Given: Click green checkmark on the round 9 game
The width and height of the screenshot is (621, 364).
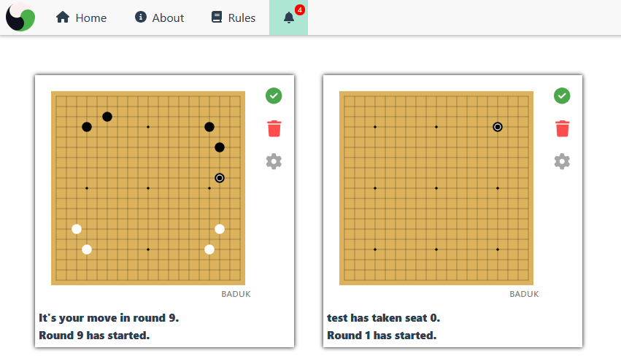Looking at the screenshot, I should [x=274, y=96].
